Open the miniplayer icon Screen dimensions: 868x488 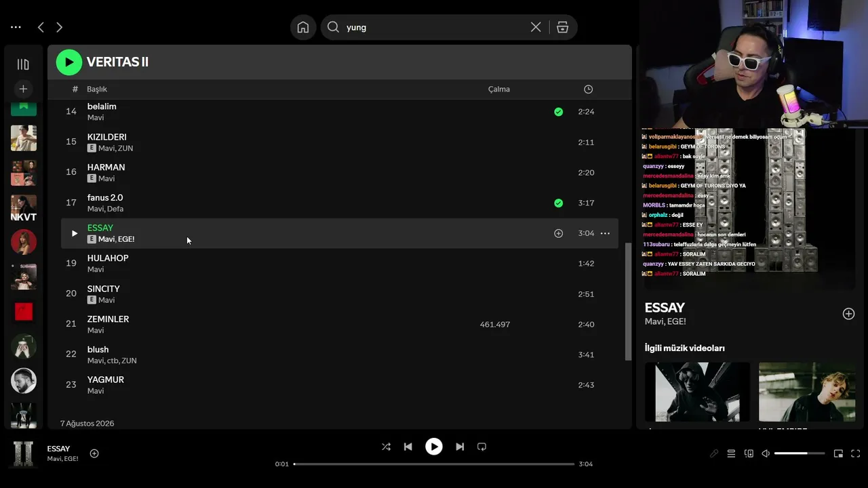pyautogui.click(x=838, y=453)
